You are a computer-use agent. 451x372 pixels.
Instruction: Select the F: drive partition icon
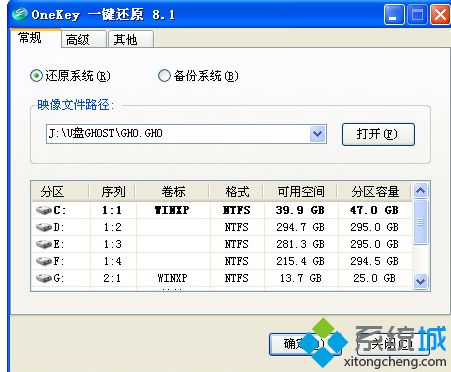[44, 261]
